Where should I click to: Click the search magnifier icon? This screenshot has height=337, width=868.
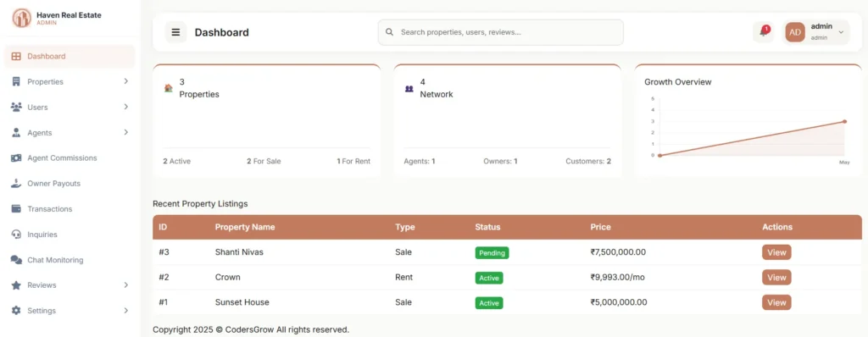point(390,32)
